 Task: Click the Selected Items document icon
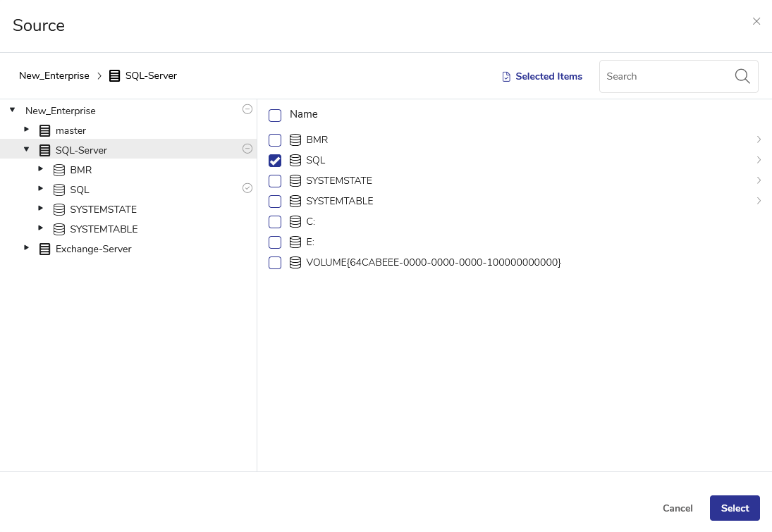(506, 77)
